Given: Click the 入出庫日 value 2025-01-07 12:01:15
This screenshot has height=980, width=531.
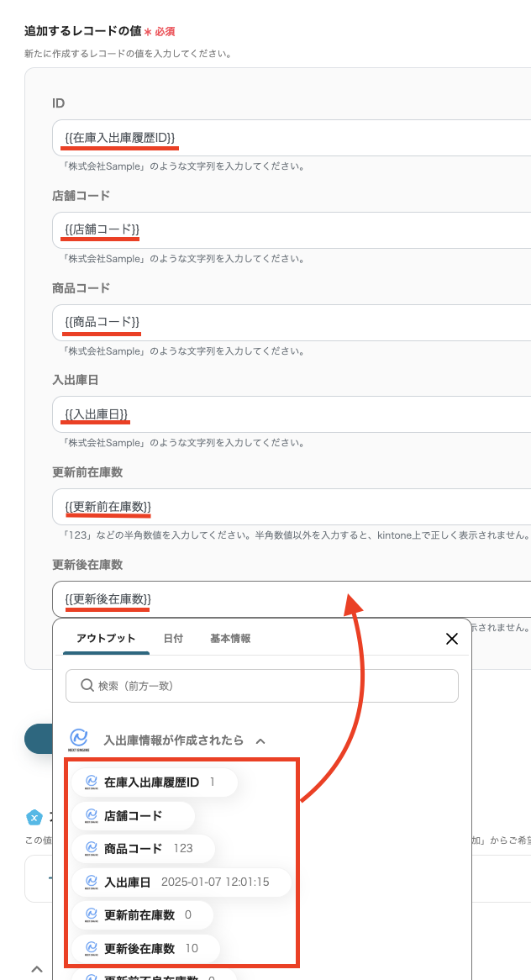Looking at the screenshot, I should coord(216,883).
